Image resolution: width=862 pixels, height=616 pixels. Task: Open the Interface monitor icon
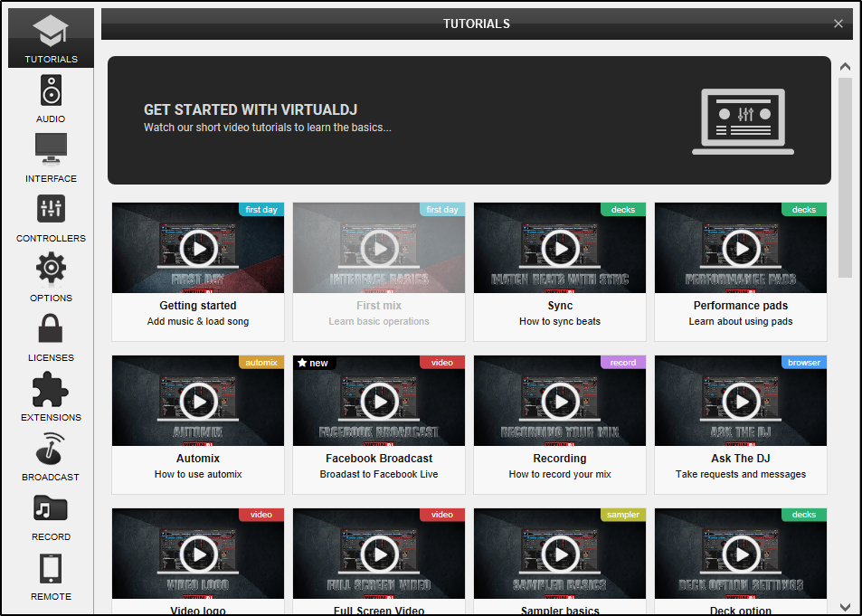pos(51,149)
